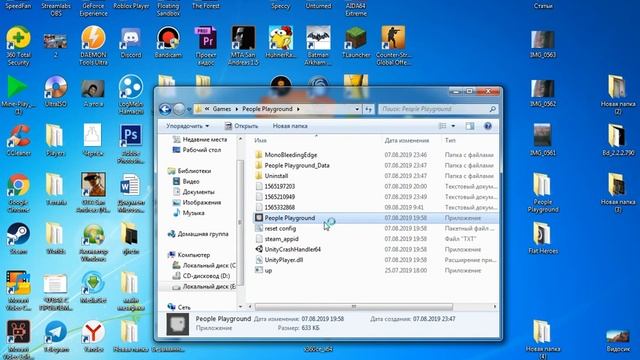This screenshot has width=640, height=360.
Task: Open Explorer help question-mark icon
Action: pyautogui.click(x=488, y=126)
